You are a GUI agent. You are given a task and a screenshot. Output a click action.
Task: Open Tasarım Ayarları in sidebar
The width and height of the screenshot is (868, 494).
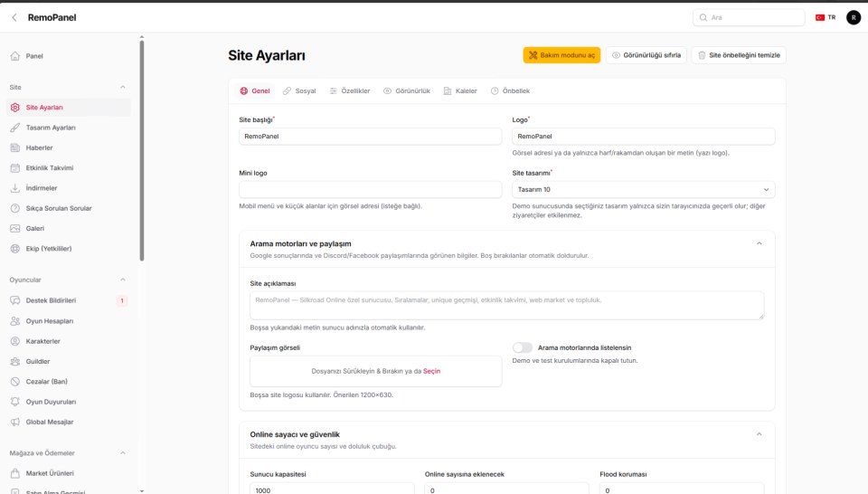coord(69,128)
